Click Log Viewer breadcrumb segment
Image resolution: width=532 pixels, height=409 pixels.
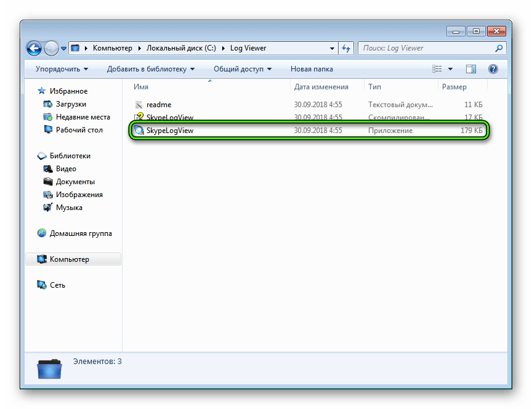click(248, 48)
